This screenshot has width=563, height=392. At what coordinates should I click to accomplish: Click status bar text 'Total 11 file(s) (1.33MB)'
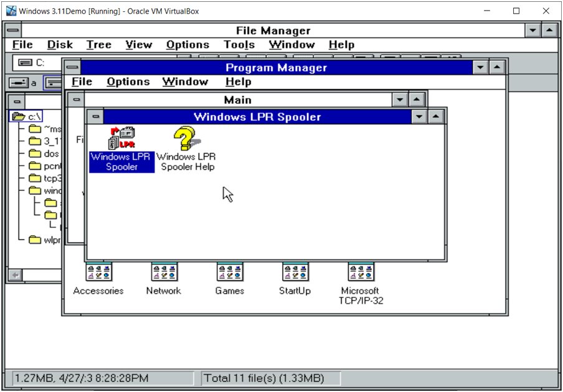(x=264, y=378)
